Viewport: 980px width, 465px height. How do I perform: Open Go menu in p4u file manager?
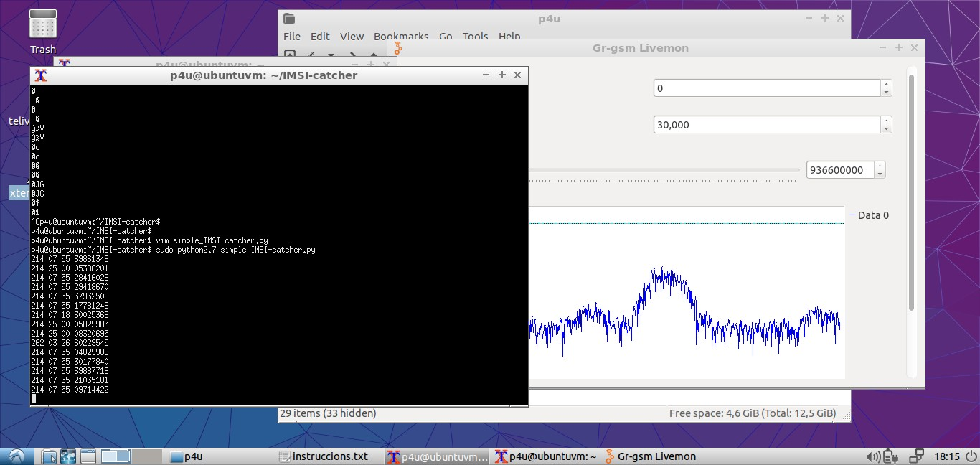(x=446, y=37)
